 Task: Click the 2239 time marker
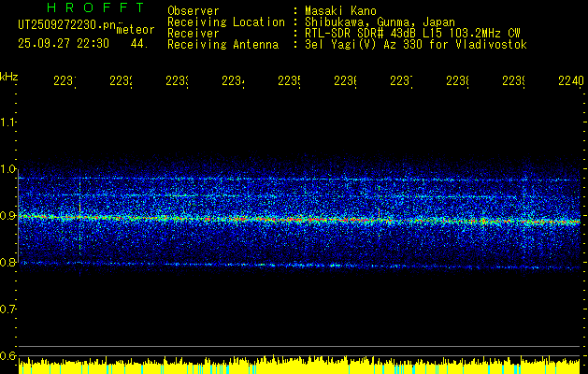point(513,80)
